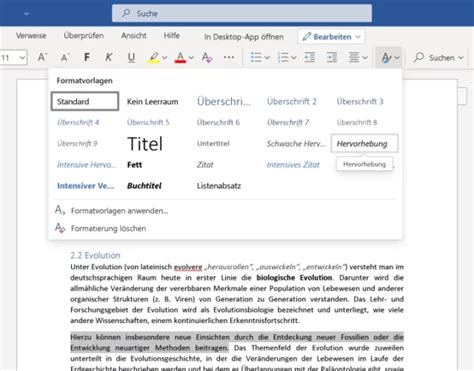Apply the Überschrift 8 style
The image size is (474, 371).
357,122
